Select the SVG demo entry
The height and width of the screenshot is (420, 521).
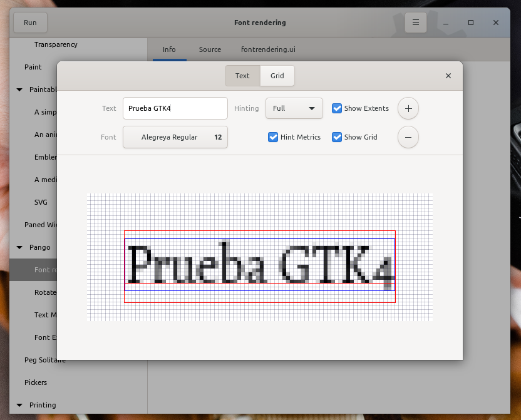point(41,202)
